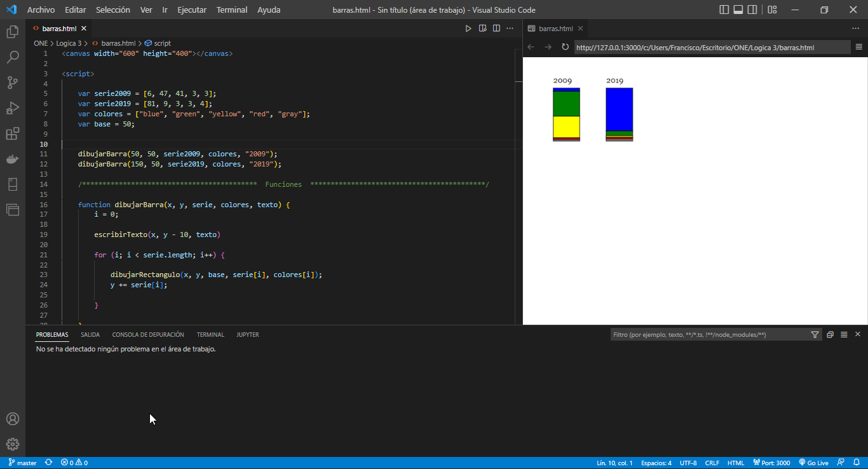Go forward in the preview browser

[548, 47]
